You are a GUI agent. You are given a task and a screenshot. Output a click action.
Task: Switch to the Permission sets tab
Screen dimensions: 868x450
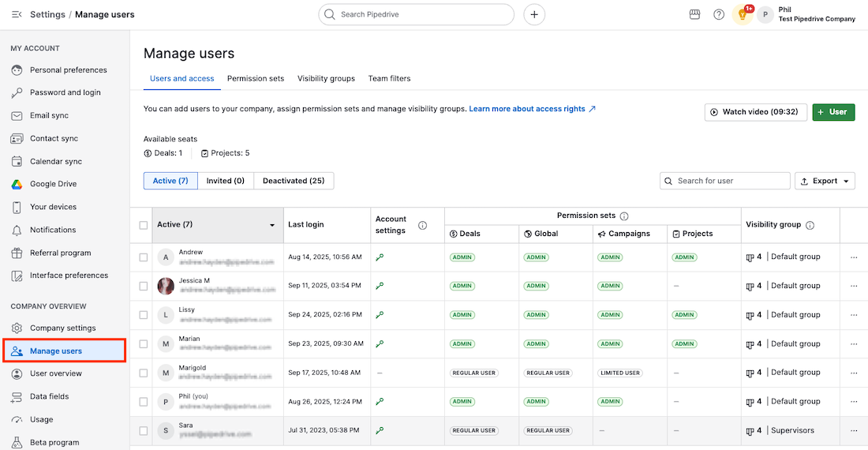(256, 78)
